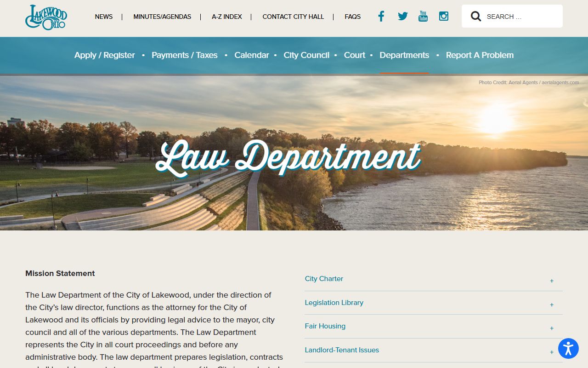Open the A-Z Index link
Image resolution: width=588 pixels, height=368 pixels.
227,17
